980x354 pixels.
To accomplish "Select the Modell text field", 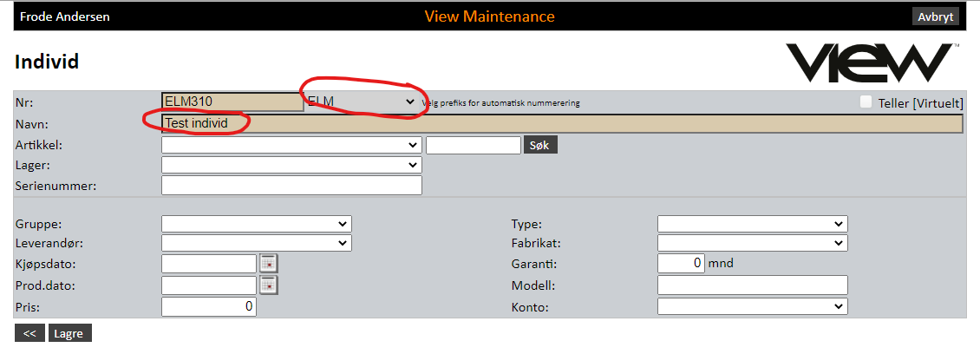I will 752,285.
